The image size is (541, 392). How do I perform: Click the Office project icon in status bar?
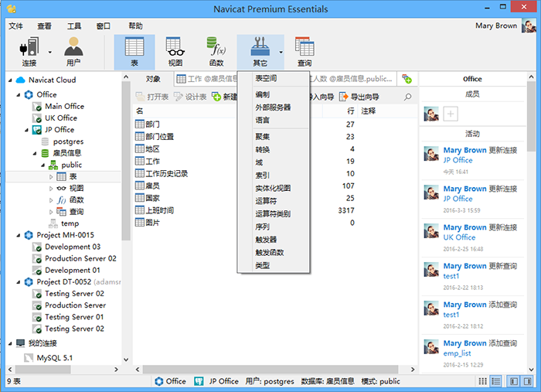point(159,381)
